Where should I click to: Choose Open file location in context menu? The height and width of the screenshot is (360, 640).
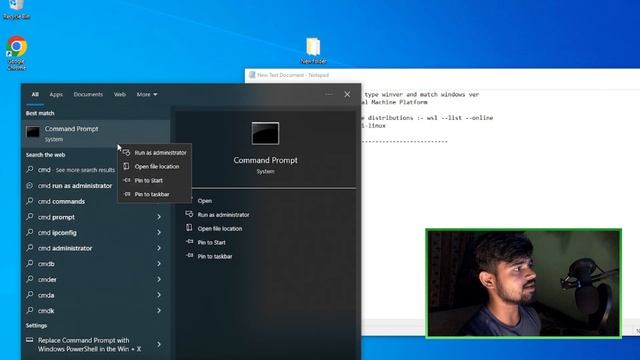point(155,167)
